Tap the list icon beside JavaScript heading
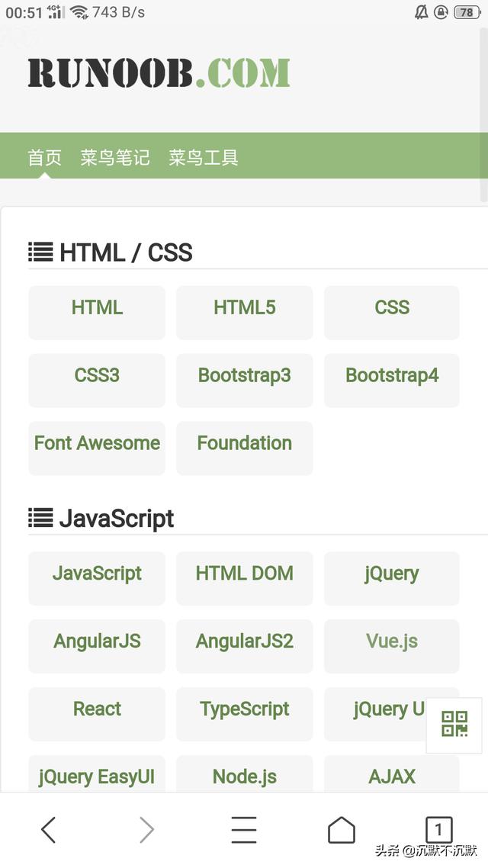 coord(40,518)
